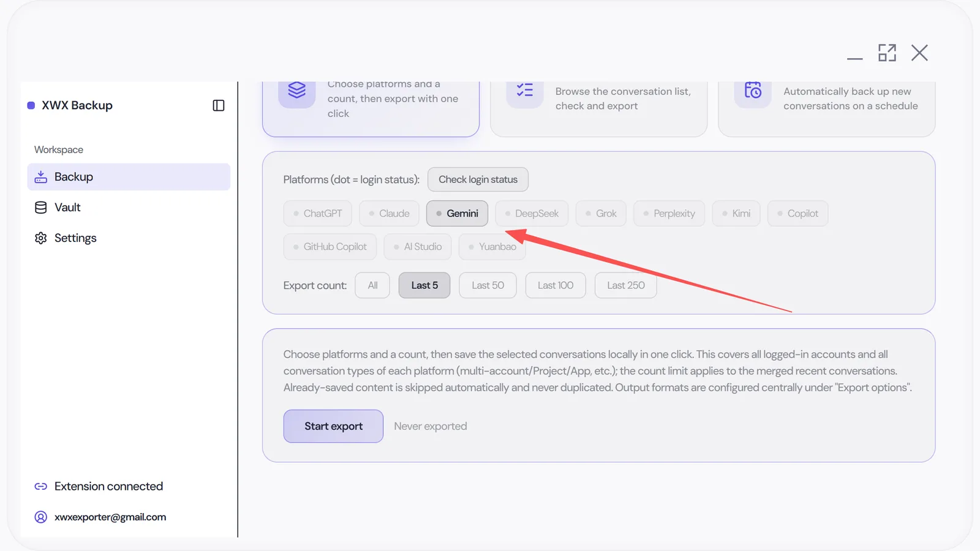This screenshot has height=551, width=980.
Task: Set export count to Last 250
Action: tap(626, 285)
